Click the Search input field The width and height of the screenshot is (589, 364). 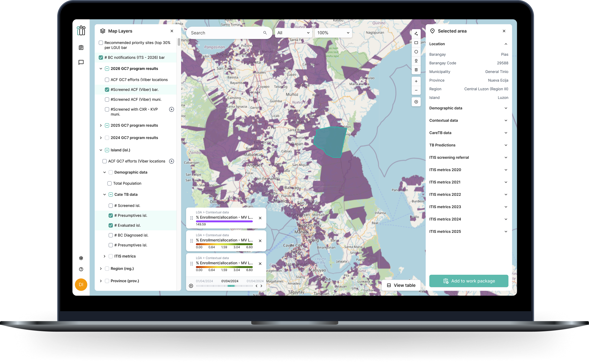pyautogui.click(x=226, y=33)
